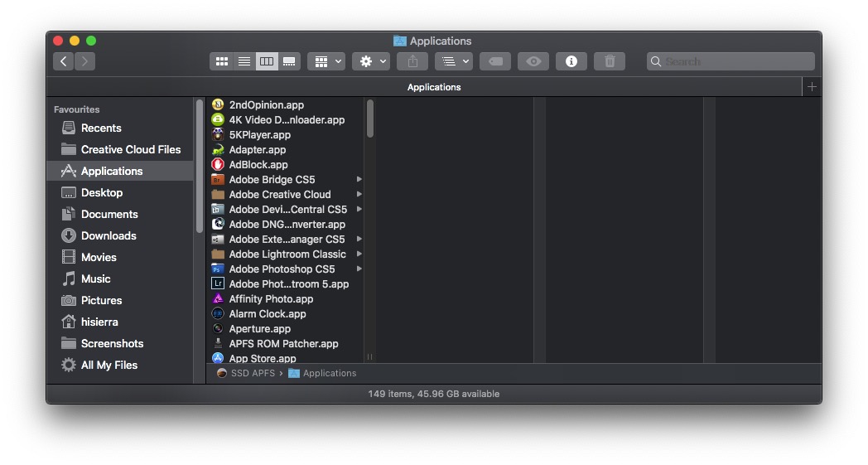Select the Aperture.app icon

point(218,329)
